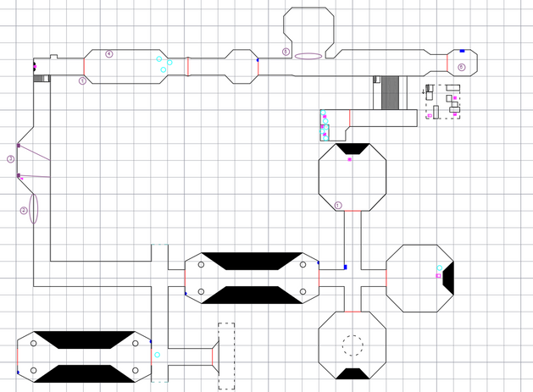Click the bottom-left pillar circle in central hall
The image size is (533, 392).
(x=201, y=291)
